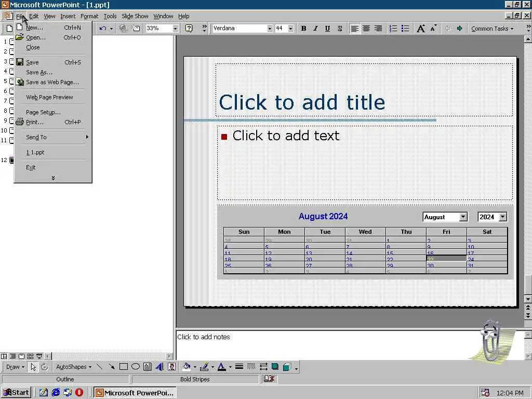
Task: Choose Save as Web Page
Action: pyautogui.click(x=53, y=82)
